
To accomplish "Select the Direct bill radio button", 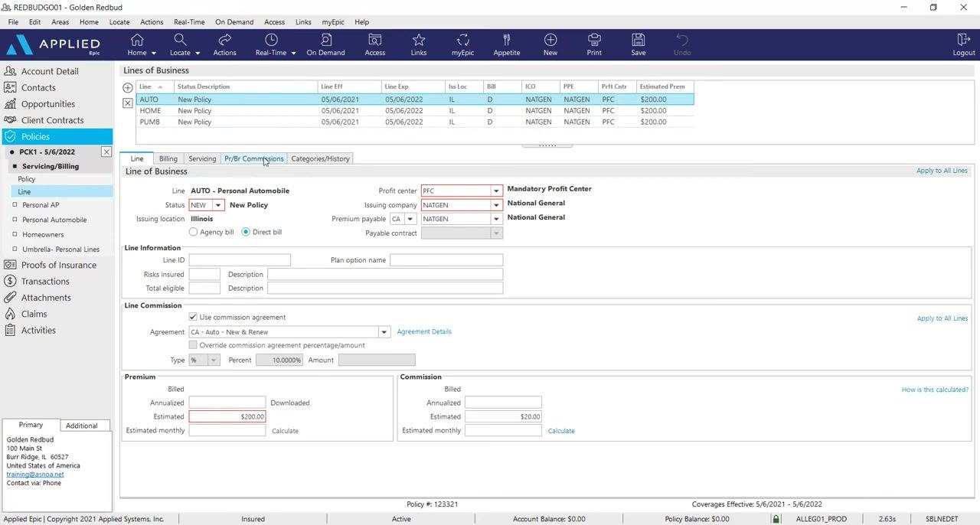I will point(246,232).
